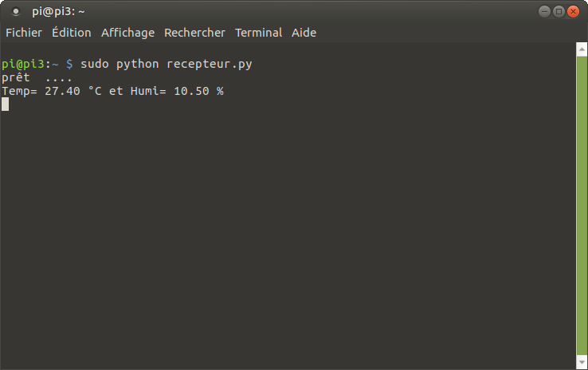Open the Affichage menu
The width and height of the screenshot is (588, 370).
point(127,33)
